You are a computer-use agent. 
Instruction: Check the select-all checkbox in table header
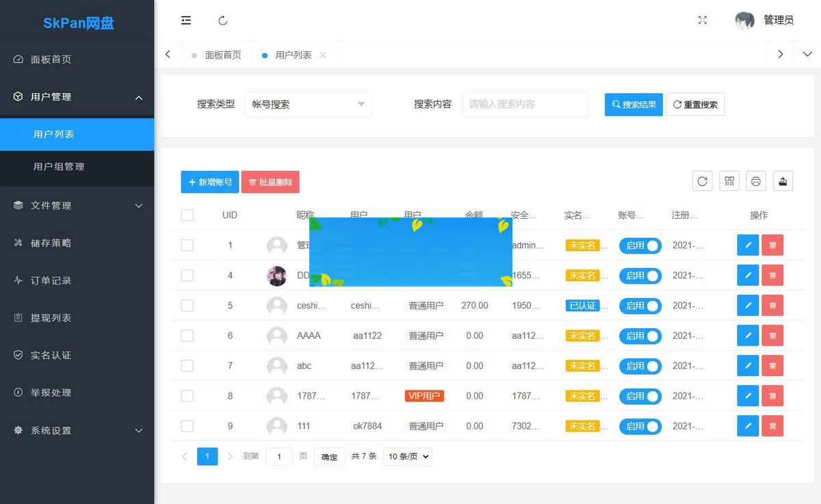187,215
